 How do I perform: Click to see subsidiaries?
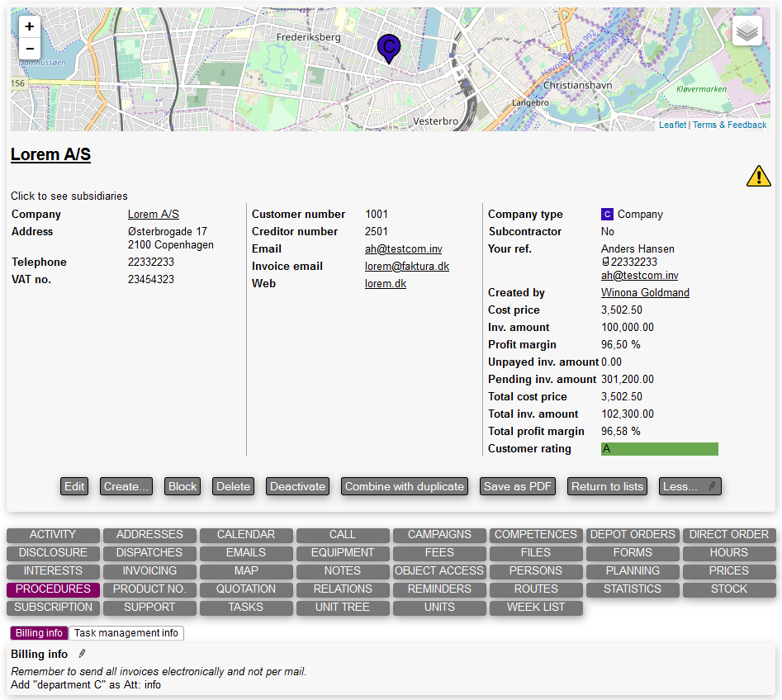pyautogui.click(x=69, y=196)
